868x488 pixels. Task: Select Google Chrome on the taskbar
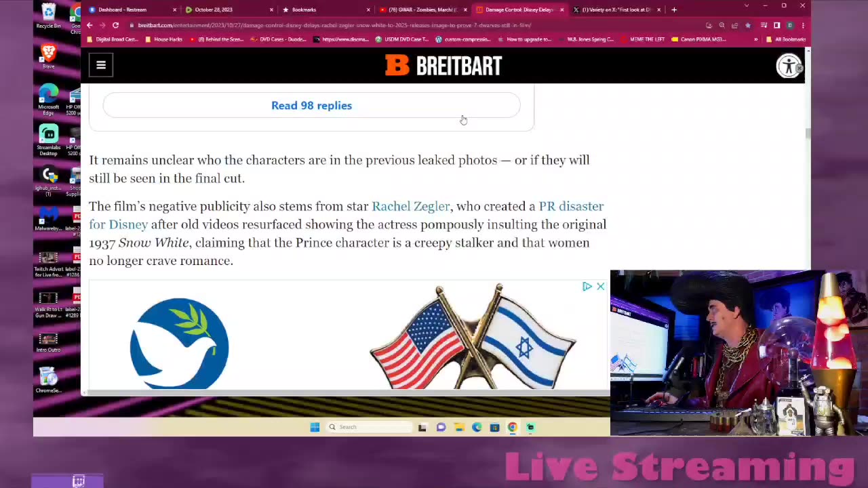tap(512, 427)
